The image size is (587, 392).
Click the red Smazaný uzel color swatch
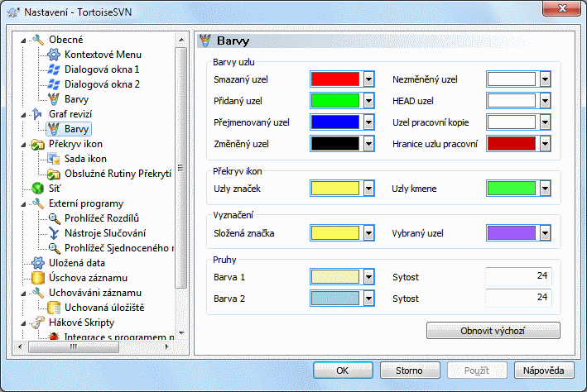335,79
